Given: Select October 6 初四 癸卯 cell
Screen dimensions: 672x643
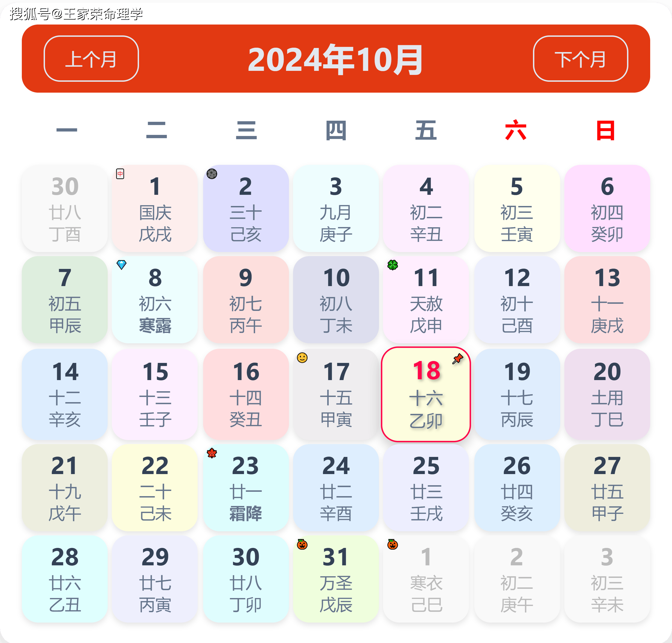Looking at the screenshot, I should click(x=607, y=208).
